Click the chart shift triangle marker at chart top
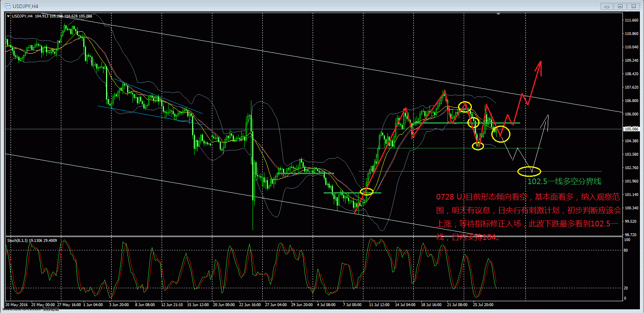 (x=498, y=14)
